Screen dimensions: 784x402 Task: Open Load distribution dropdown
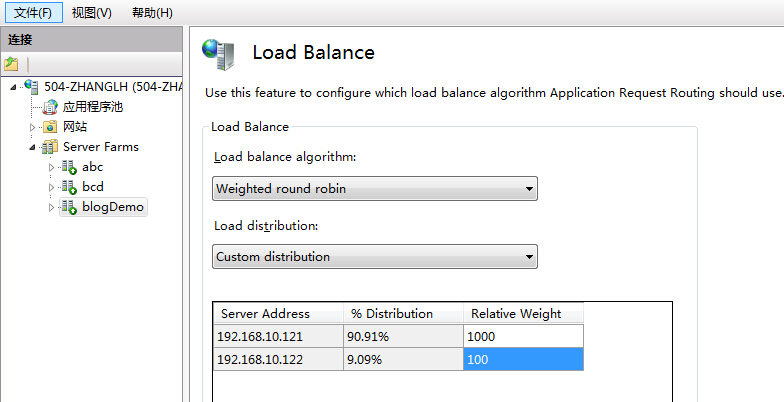pos(375,256)
